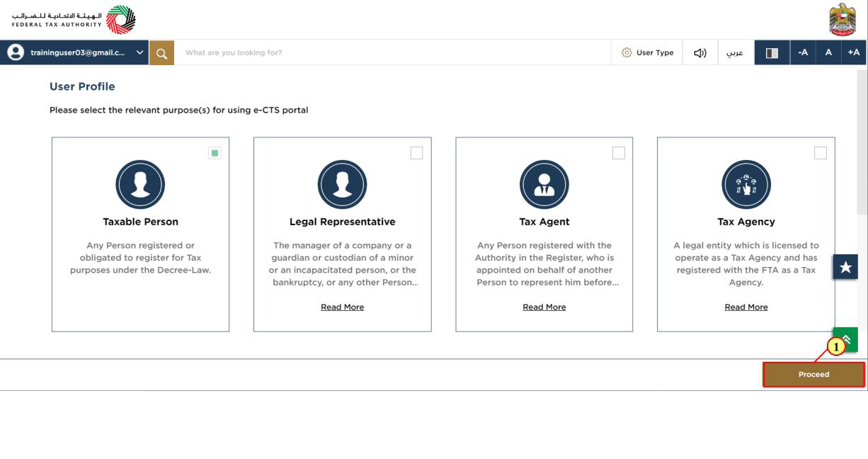Click the Tax Agent avatar icon

point(544,184)
